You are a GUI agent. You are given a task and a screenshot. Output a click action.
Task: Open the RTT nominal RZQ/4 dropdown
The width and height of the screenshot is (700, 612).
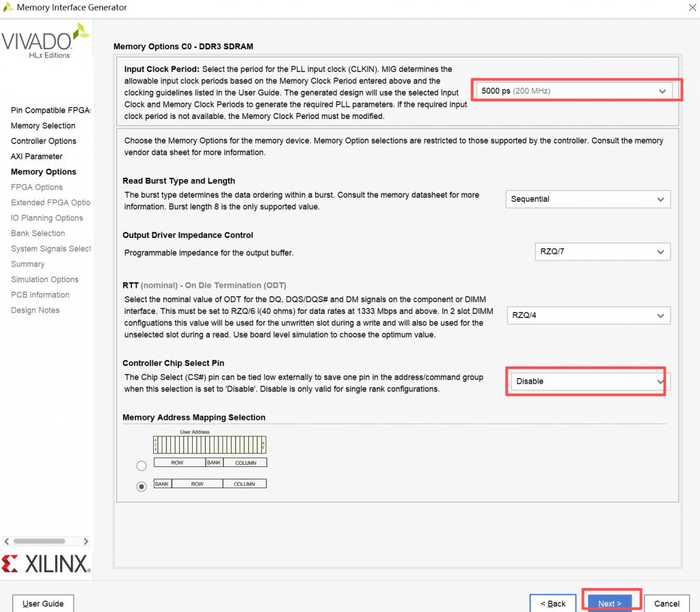(x=588, y=315)
